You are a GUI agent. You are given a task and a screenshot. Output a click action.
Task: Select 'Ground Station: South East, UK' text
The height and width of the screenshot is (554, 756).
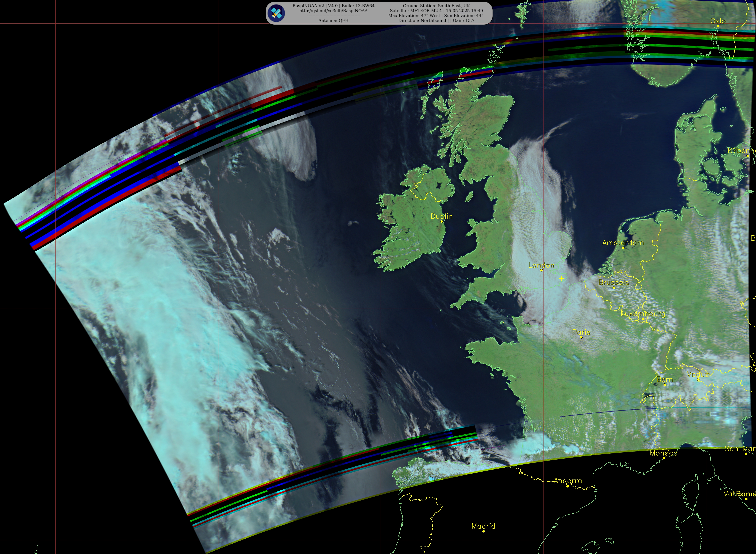(x=436, y=6)
